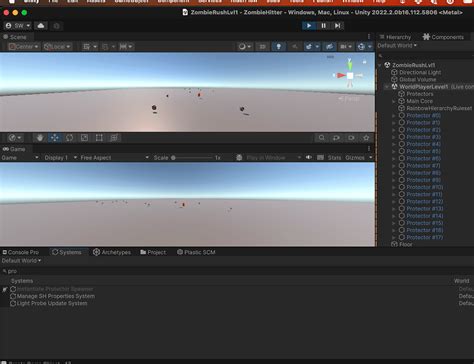Screen dimensions: 474x364
Task: Click the Pause button
Action: tap(323, 26)
